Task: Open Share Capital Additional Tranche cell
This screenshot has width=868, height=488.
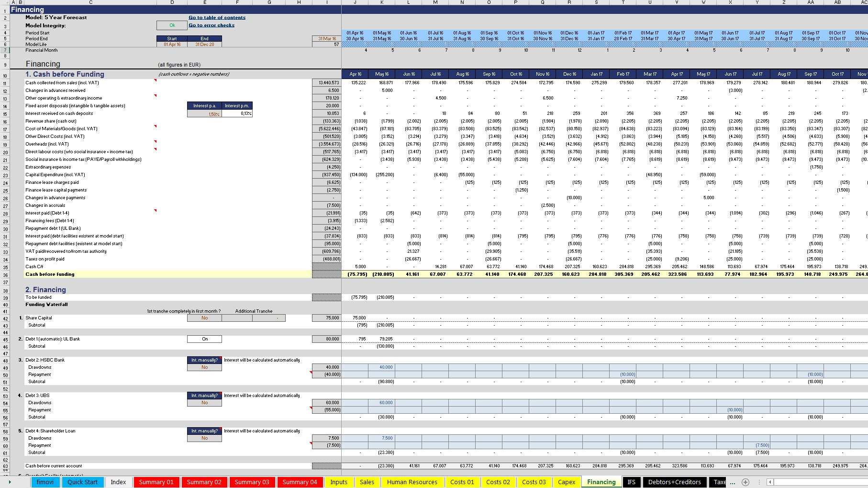Action: click(269, 318)
